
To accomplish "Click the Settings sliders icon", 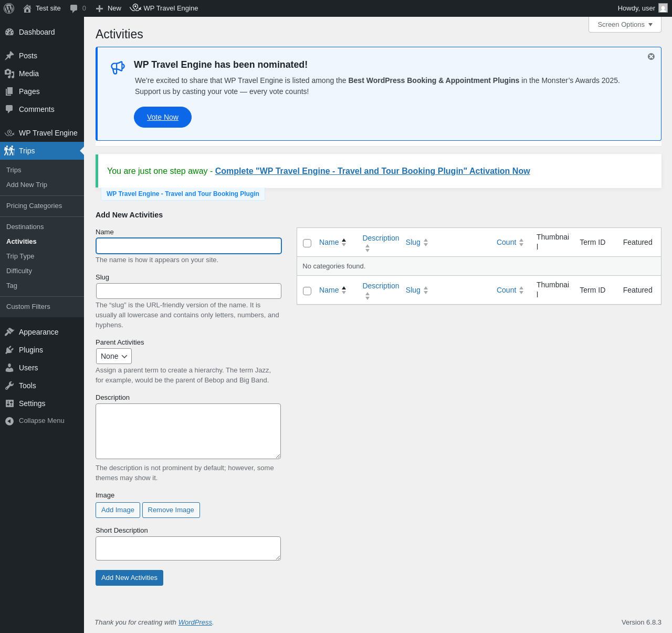I will click(x=9, y=403).
